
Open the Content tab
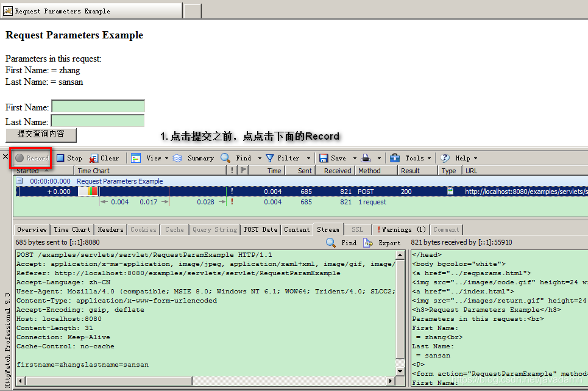297,229
